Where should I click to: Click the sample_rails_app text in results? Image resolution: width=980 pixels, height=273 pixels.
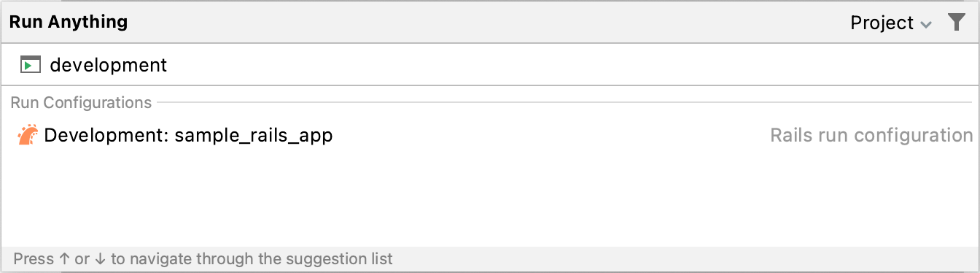click(x=253, y=136)
